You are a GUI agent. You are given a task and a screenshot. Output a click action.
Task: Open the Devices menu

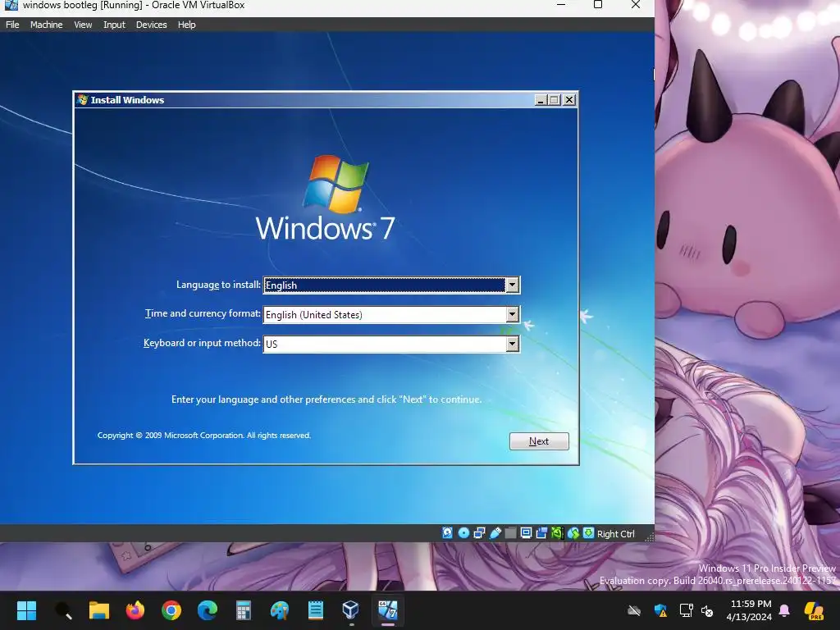151,25
